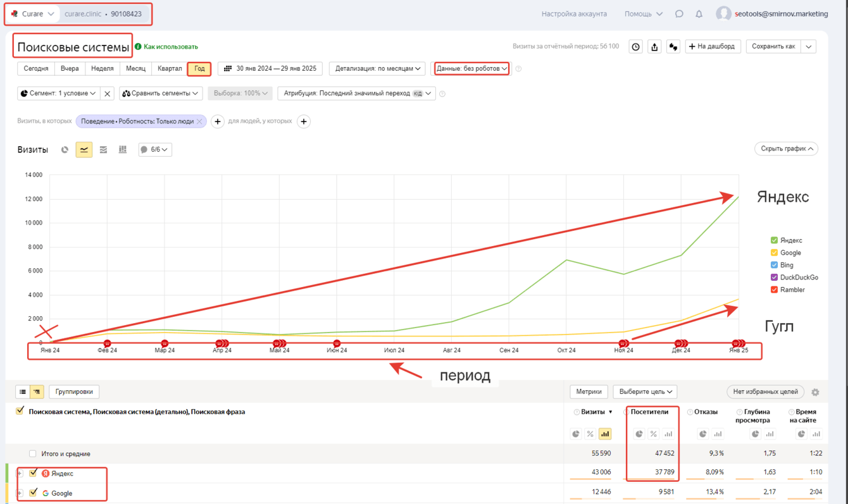Open Как использовать help link
Image resolution: width=848 pixels, height=504 pixels.
[x=166, y=47]
